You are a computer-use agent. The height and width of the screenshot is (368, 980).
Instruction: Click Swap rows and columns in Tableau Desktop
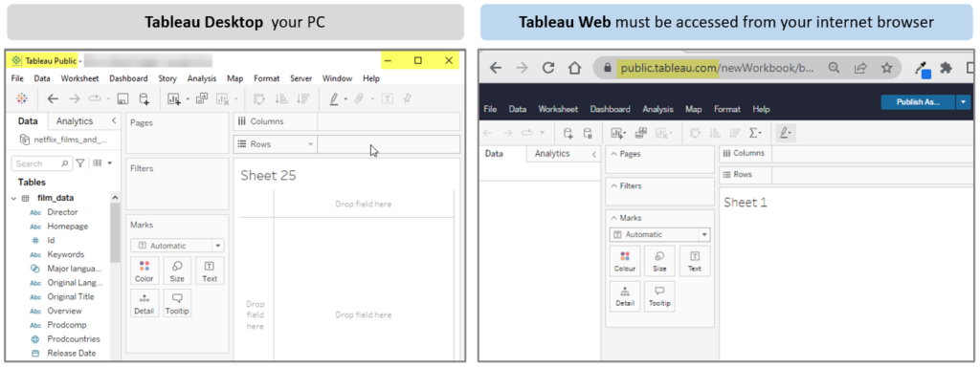(258, 98)
